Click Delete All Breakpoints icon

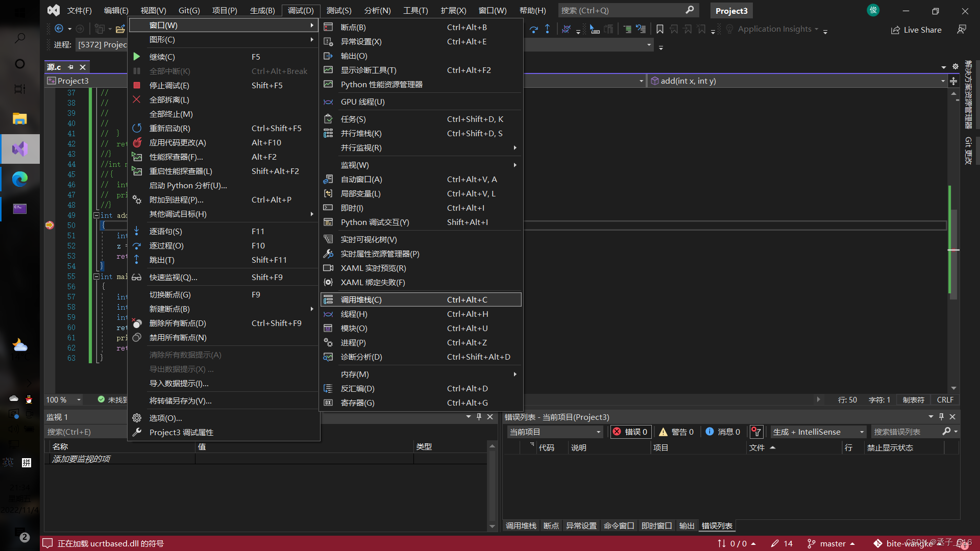[136, 323]
